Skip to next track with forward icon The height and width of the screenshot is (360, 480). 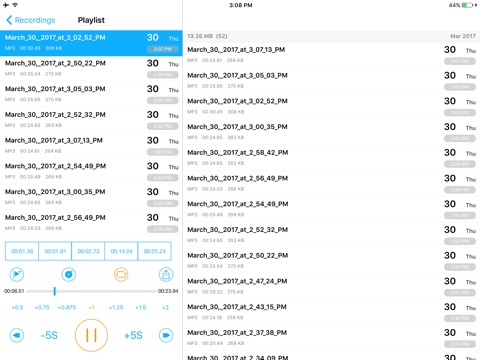(166, 335)
